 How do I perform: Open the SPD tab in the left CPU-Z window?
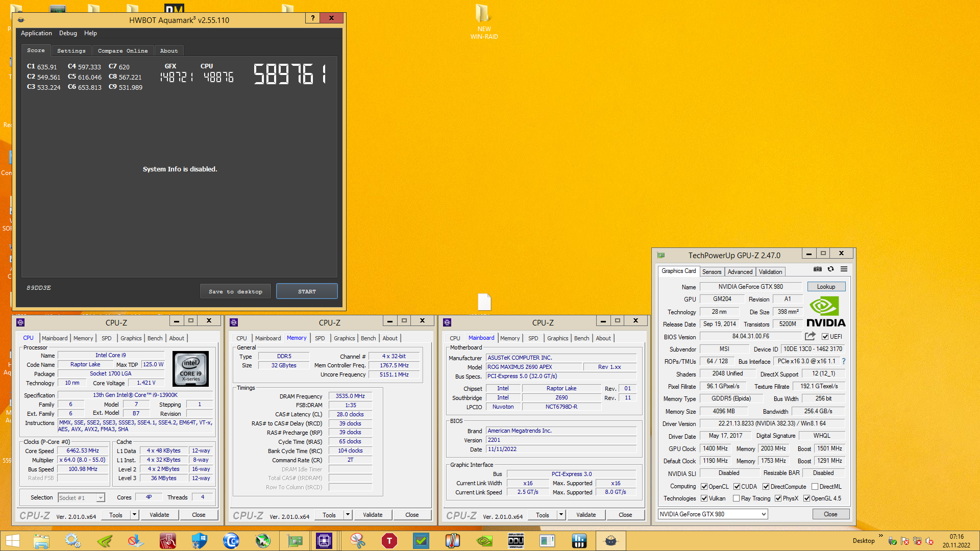(106, 338)
